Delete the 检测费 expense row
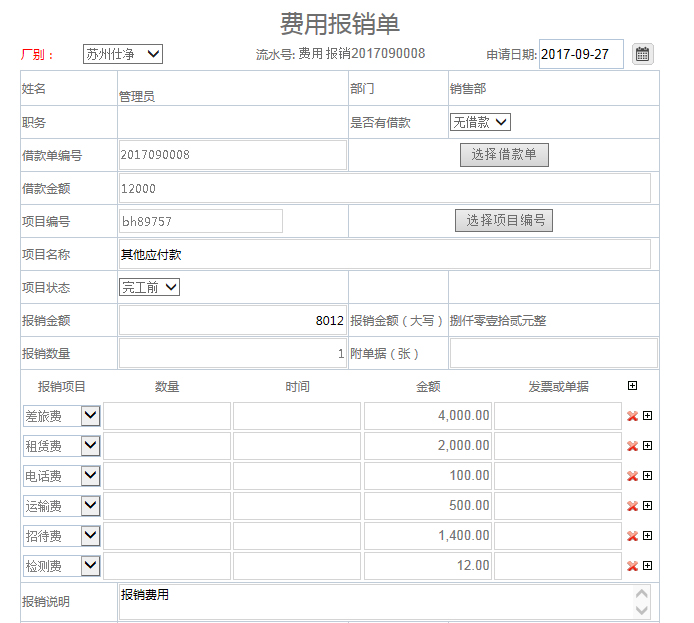The image size is (694, 623). pyautogui.click(x=632, y=566)
